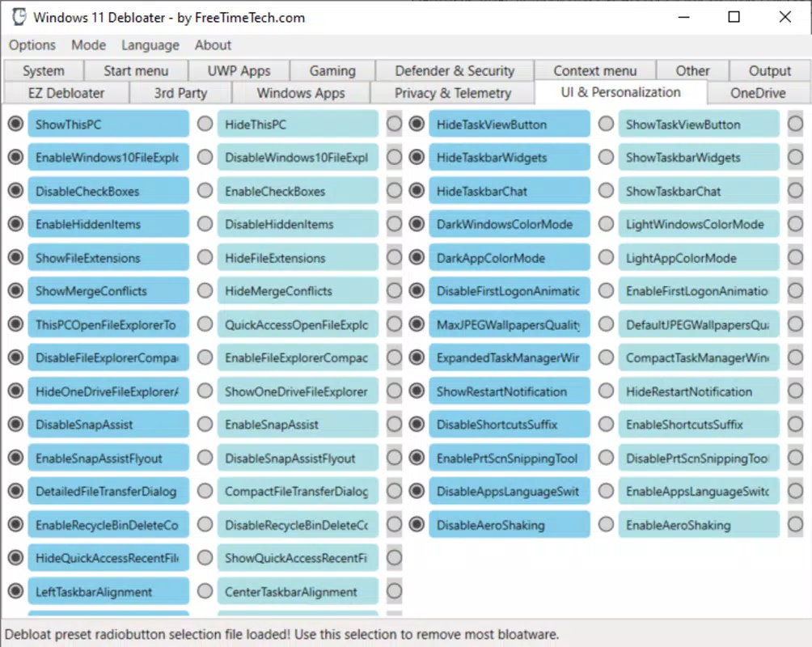The width and height of the screenshot is (812, 647).
Task: Click the EnableSnapAssistFlyout button
Action: click(108, 459)
